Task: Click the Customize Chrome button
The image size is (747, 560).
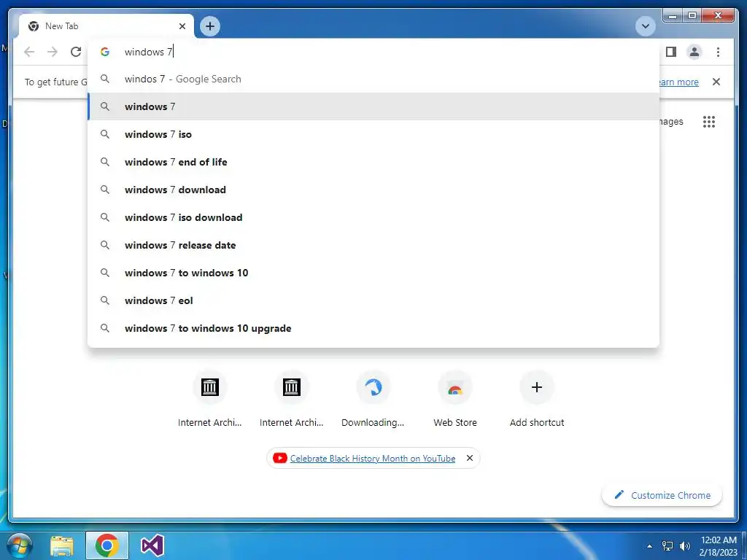Action: click(662, 495)
